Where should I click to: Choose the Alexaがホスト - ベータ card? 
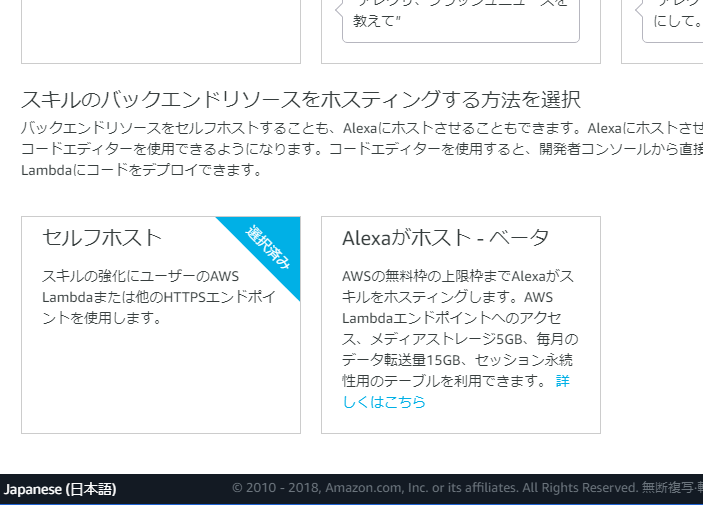pyautogui.click(x=460, y=325)
